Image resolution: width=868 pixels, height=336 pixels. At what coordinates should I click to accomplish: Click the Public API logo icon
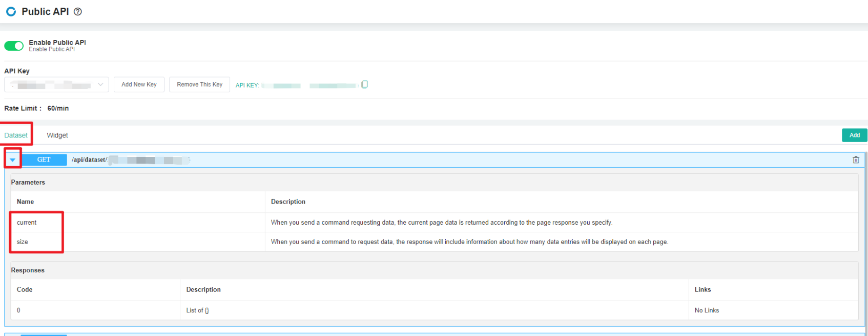pos(11,11)
